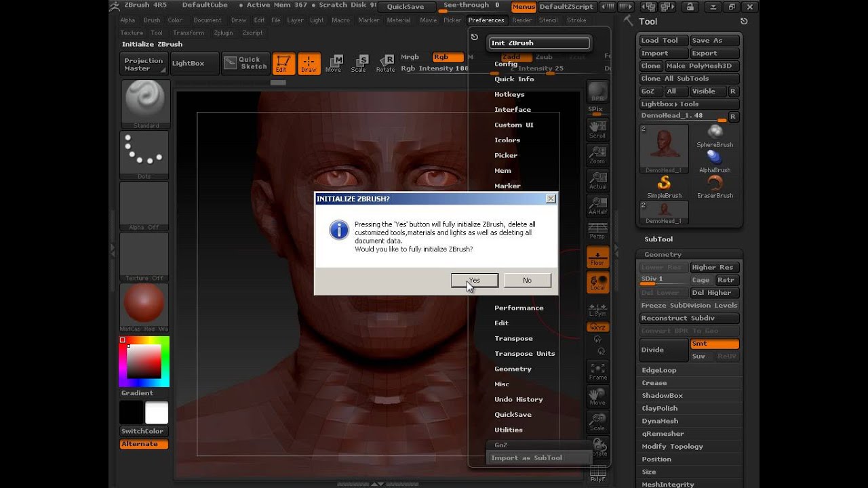Select the Move tool in top shelf
Screen dimensions: 868x488
click(x=333, y=64)
